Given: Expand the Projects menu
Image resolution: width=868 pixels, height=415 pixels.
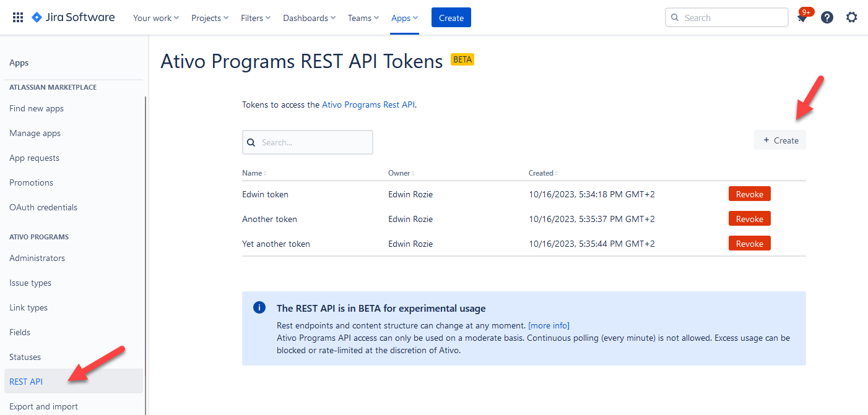Looking at the screenshot, I should (x=210, y=18).
